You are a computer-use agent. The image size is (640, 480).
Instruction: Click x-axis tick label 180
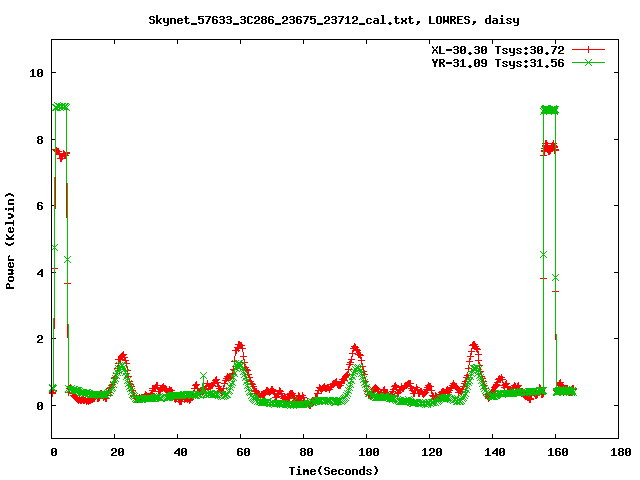[x=620, y=452]
